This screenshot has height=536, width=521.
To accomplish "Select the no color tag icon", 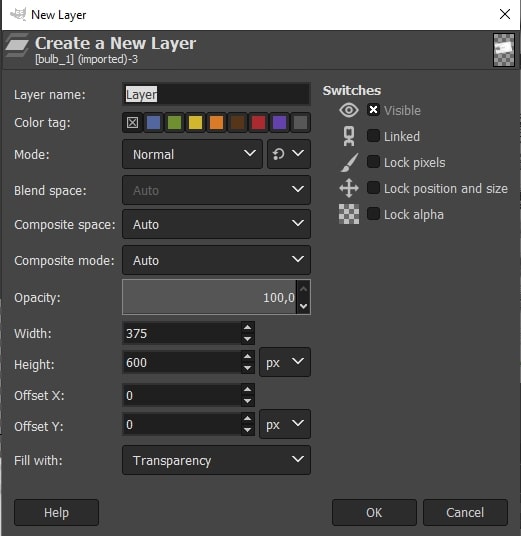I will 133,122.
